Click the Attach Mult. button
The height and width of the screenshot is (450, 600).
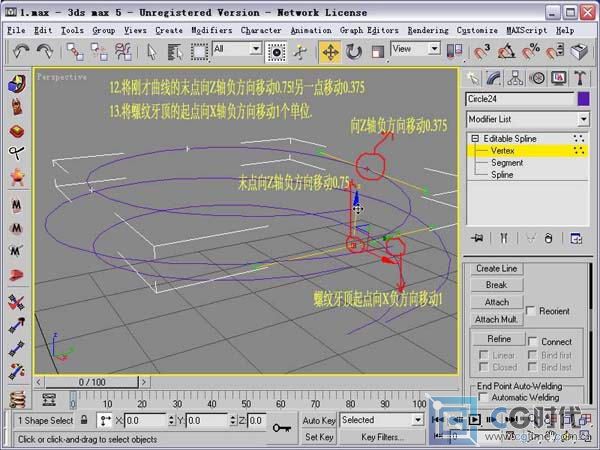coord(497,319)
